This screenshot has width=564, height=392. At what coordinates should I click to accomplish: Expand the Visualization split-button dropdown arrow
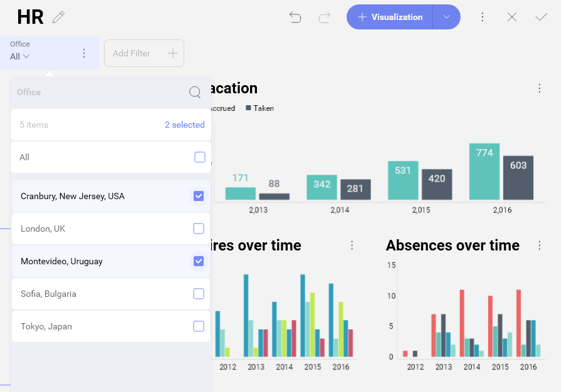tap(447, 18)
